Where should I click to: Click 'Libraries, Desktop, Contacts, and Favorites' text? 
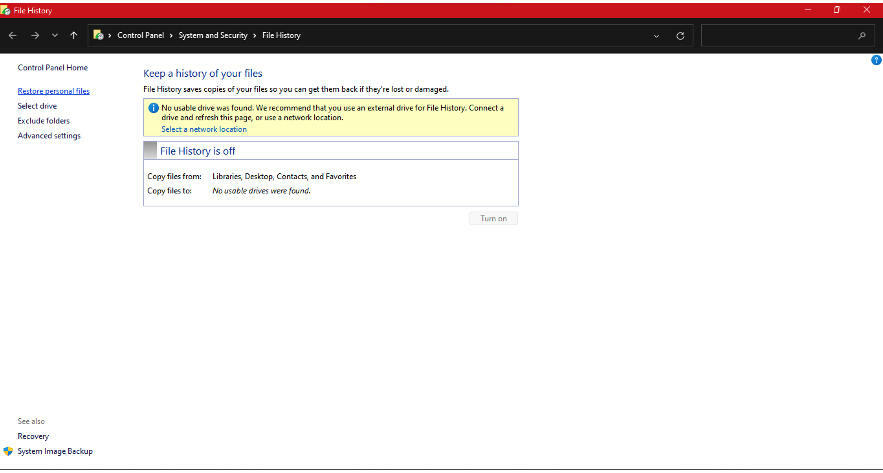(x=284, y=176)
